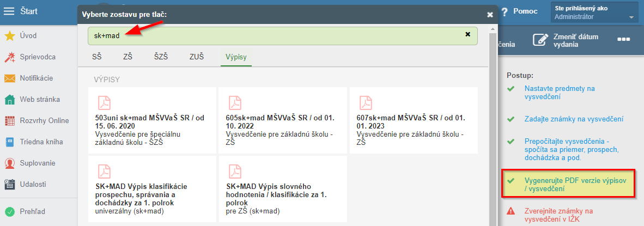Click Zmeniť dátum vydania edit icon
The height and width of the screenshot is (226, 644).
point(540,40)
